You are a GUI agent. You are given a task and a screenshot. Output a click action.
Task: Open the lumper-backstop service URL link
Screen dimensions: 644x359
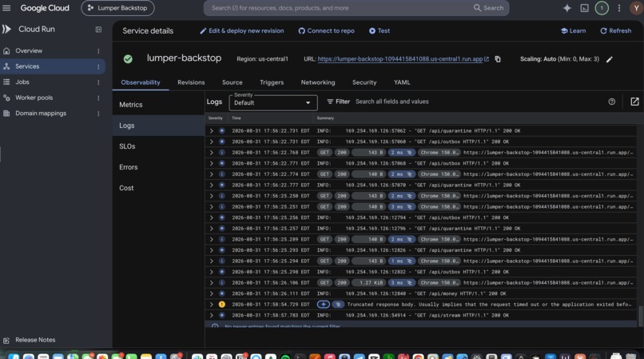[400, 59]
